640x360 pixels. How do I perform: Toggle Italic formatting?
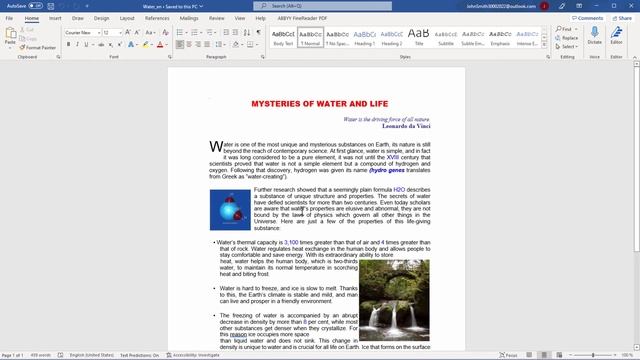tap(77, 44)
